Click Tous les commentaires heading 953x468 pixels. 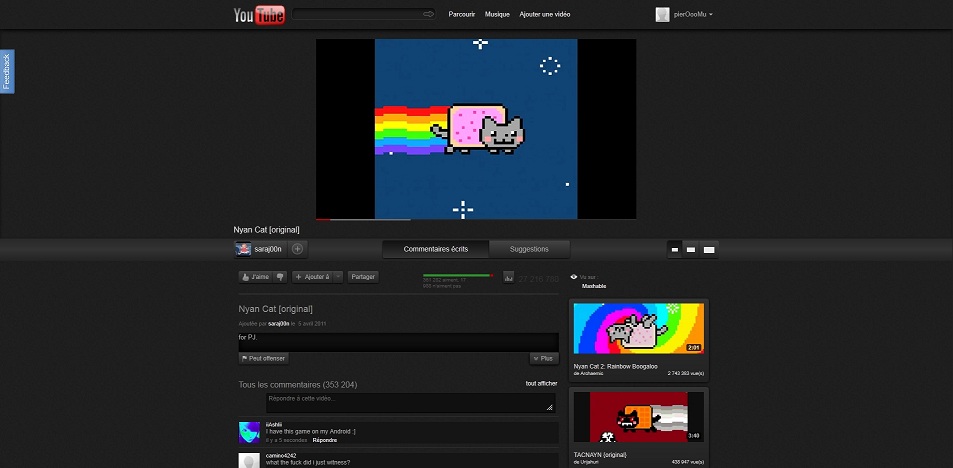click(298, 385)
